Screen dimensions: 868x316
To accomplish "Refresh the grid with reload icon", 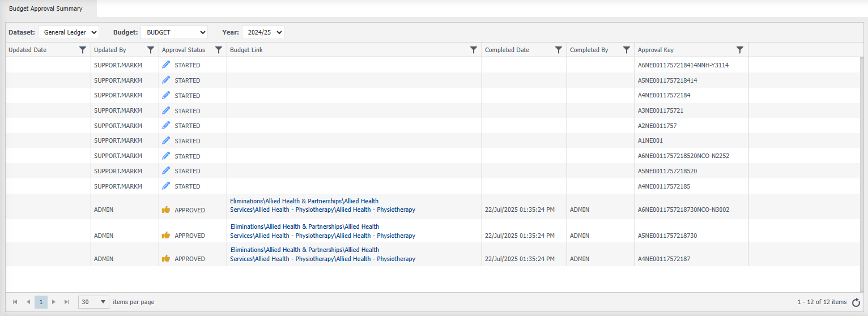I will (x=856, y=302).
